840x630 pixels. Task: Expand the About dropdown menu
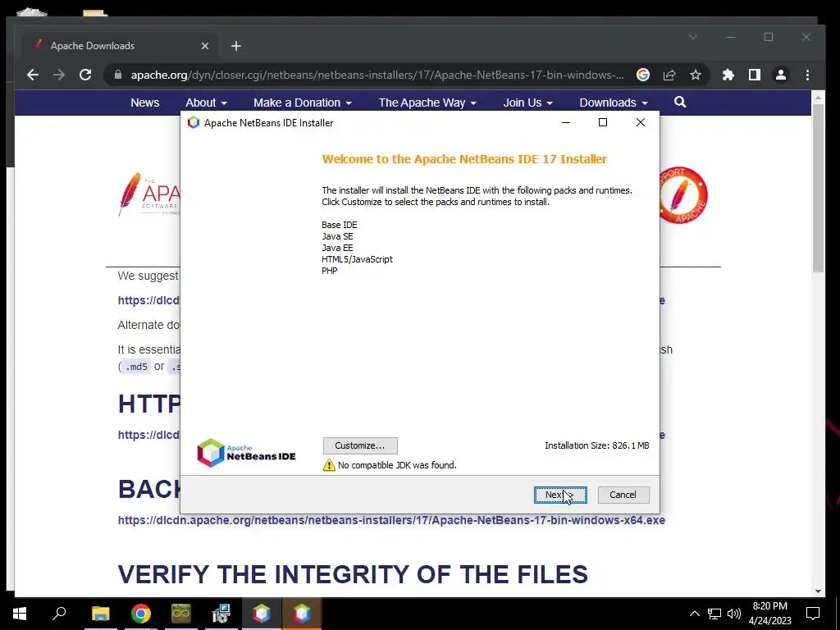point(206,103)
